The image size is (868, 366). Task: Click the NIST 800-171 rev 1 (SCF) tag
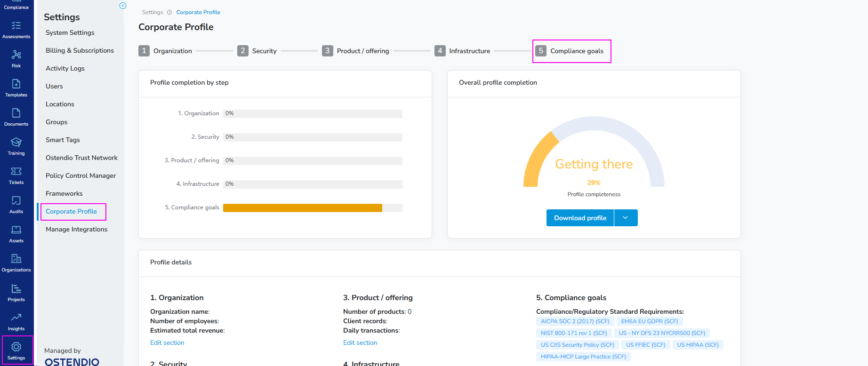tap(574, 333)
